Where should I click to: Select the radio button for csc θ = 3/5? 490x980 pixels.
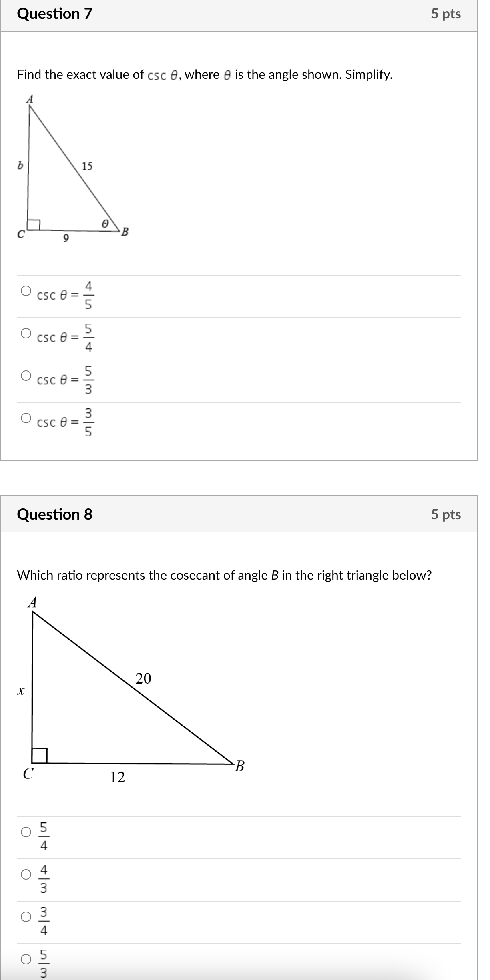pos(25,418)
